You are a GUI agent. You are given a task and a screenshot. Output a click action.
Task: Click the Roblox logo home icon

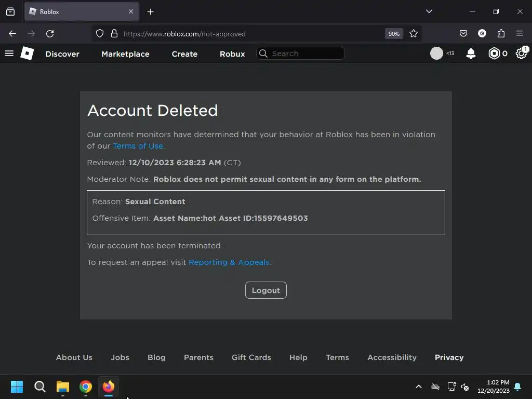click(27, 54)
